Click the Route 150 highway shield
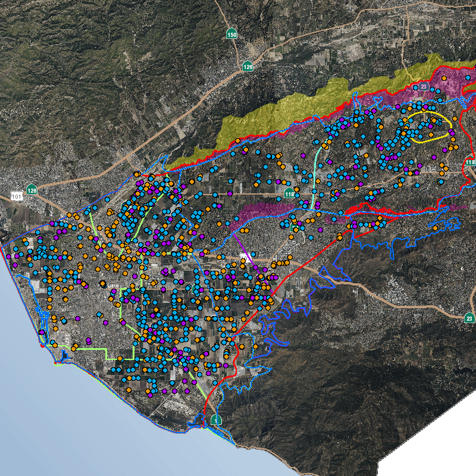476x476 pixels. pos(232,35)
